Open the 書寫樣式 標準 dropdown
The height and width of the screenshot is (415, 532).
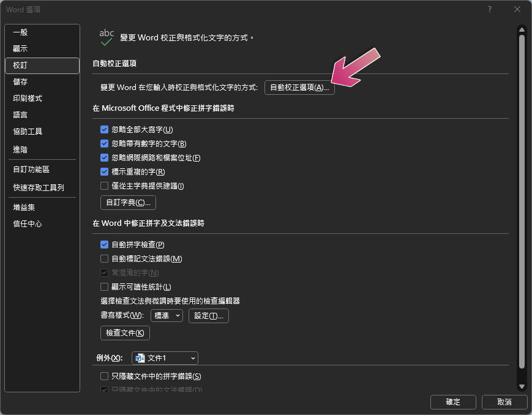167,316
